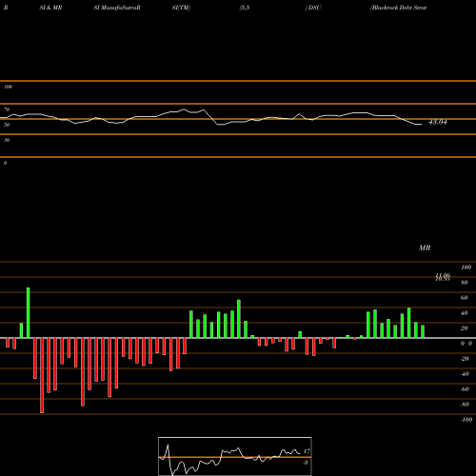Click the '-100' label on MR axis
The height and width of the screenshot is (476, 476).
point(466,420)
